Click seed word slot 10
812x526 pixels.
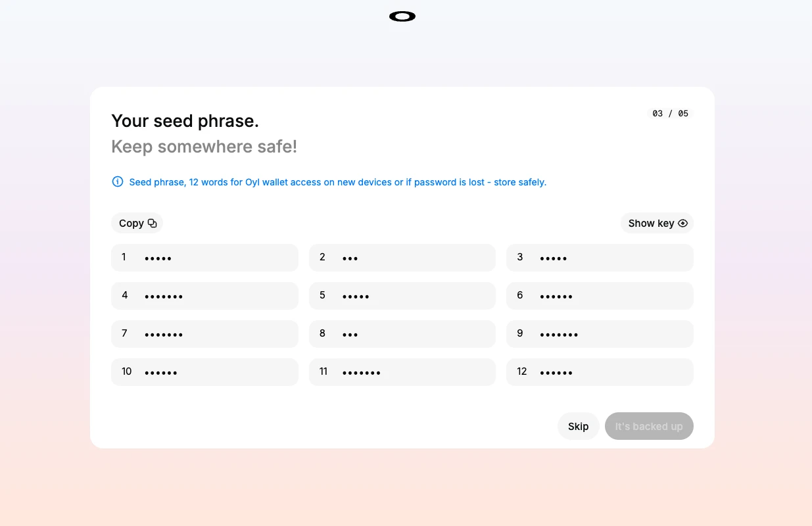click(204, 372)
